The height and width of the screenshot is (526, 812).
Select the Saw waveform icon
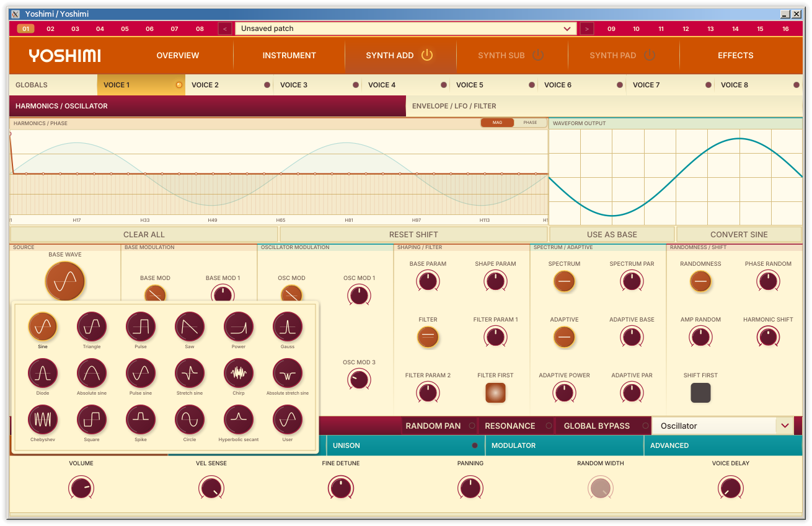click(190, 327)
